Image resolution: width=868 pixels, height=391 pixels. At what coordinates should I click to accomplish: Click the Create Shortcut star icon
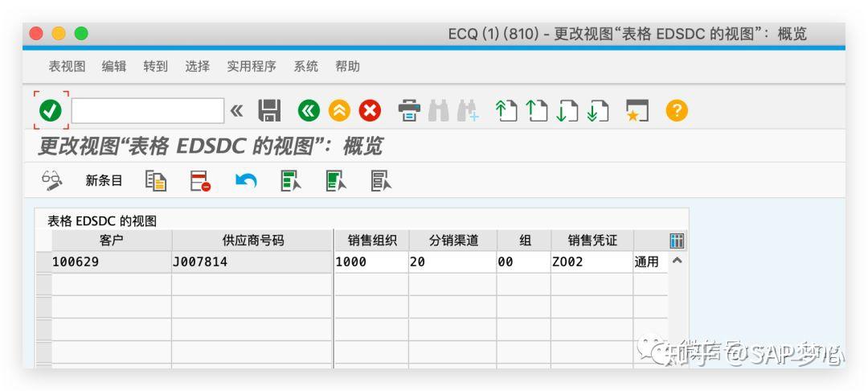coord(637,111)
